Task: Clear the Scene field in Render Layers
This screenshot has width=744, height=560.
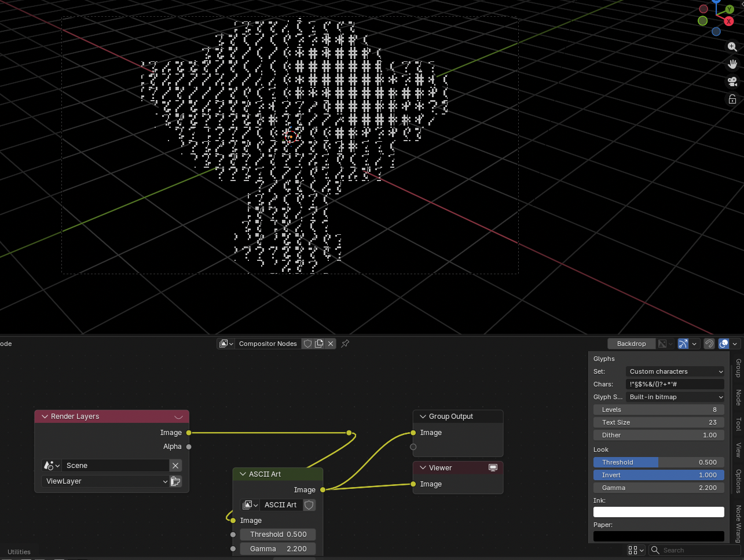Action: pyautogui.click(x=175, y=466)
